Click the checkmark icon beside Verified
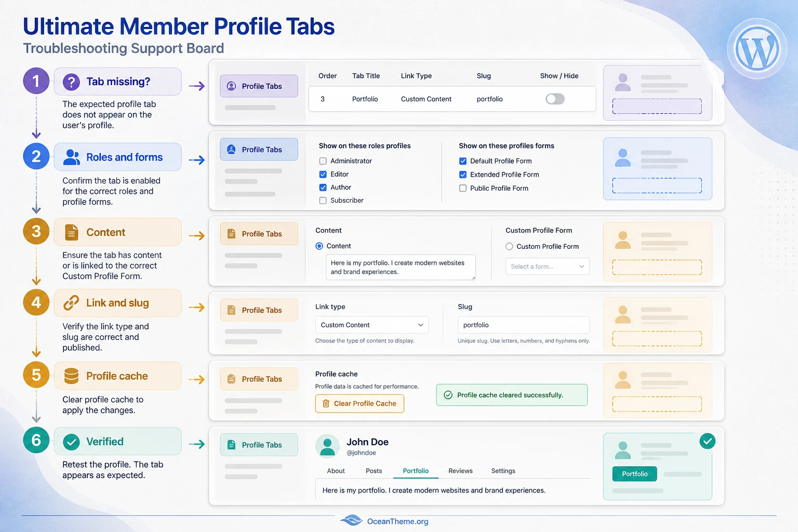The image size is (798, 532). point(71,442)
